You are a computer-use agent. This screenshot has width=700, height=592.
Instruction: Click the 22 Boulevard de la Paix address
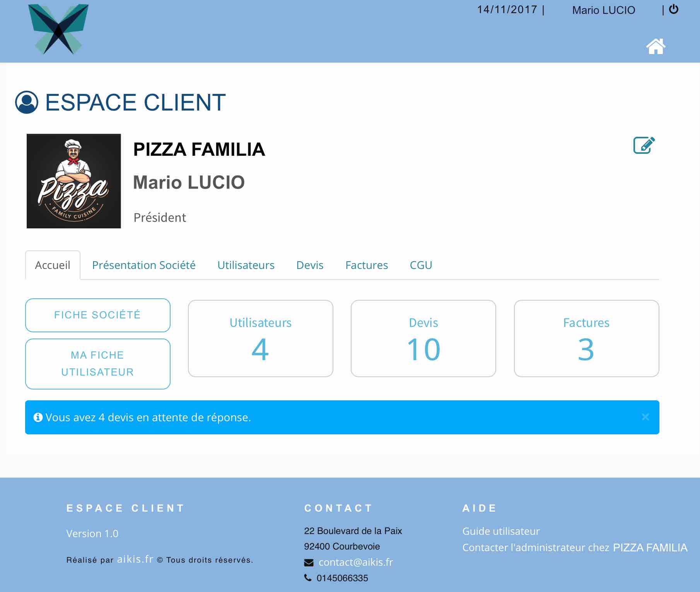pyautogui.click(x=353, y=531)
